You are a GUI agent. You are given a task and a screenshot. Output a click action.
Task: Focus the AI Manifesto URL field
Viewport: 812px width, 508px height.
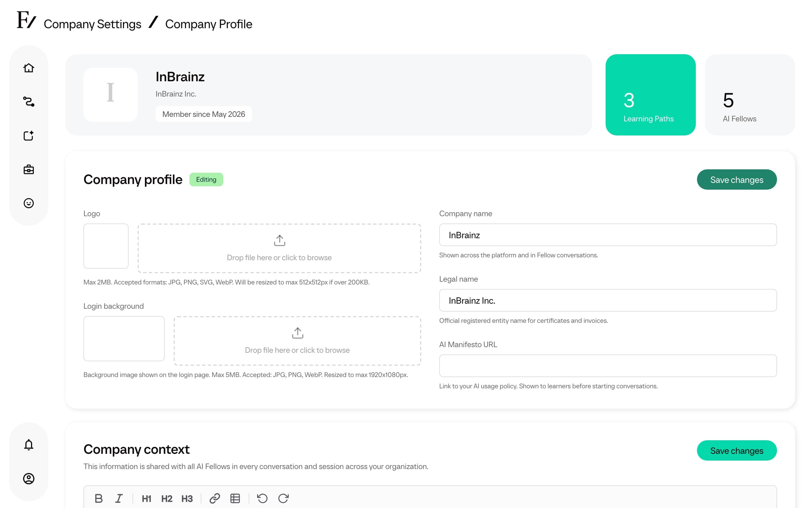coord(608,365)
